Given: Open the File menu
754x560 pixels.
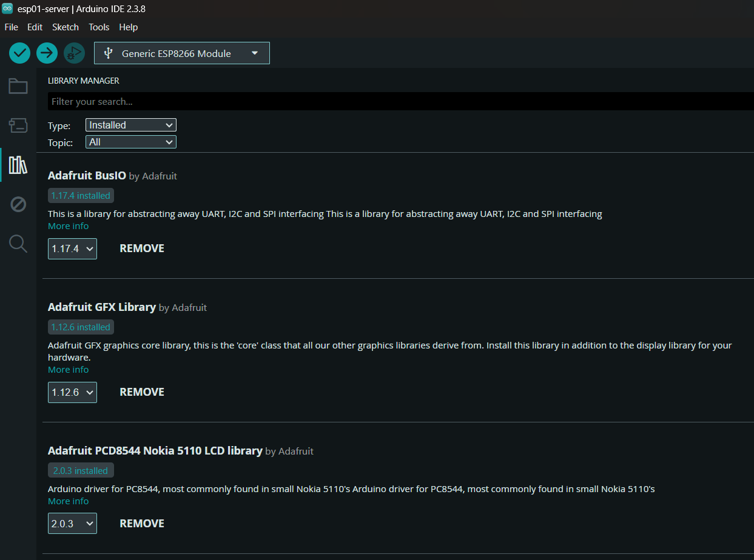Looking at the screenshot, I should 12,27.
